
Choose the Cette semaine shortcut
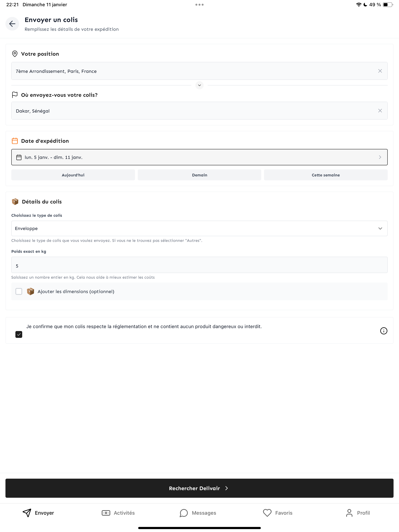pos(326,175)
